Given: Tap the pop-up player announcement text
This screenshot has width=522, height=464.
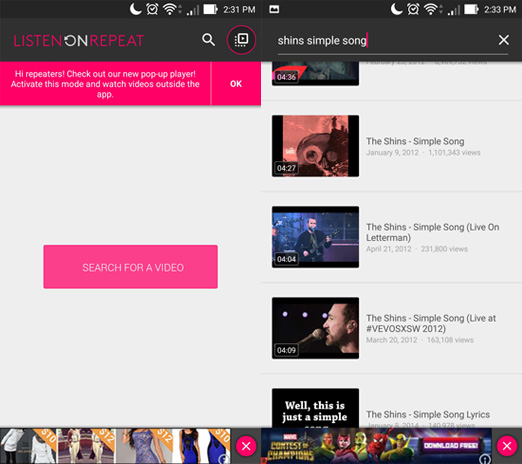Looking at the screenshot, I should point(105,84).
